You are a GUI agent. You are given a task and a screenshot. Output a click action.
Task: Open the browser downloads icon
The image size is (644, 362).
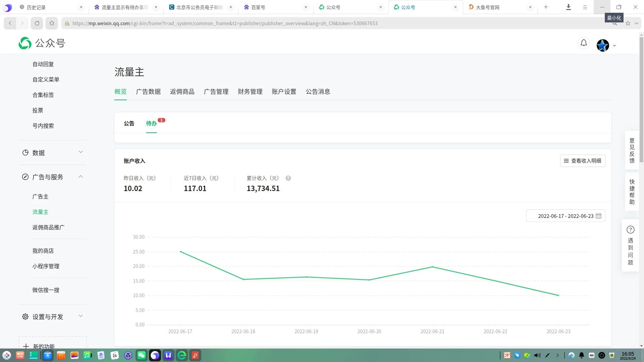[x=568, y=7]
